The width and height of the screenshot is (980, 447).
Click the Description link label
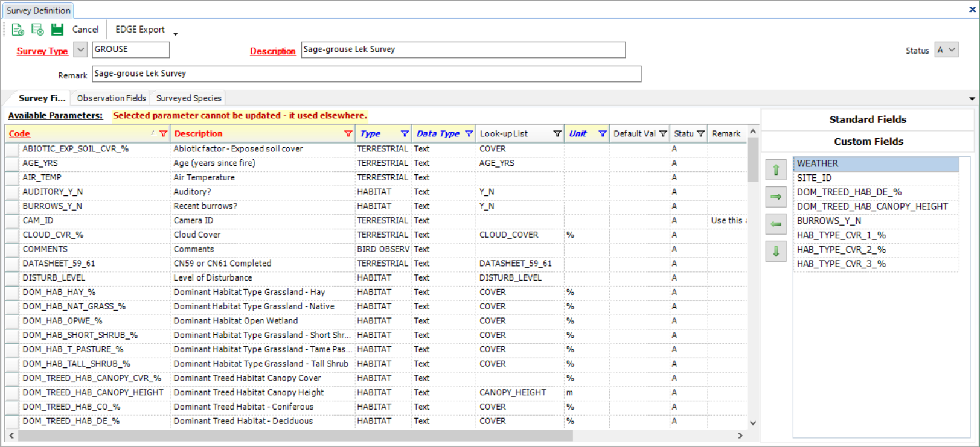(x=273, y=51)
